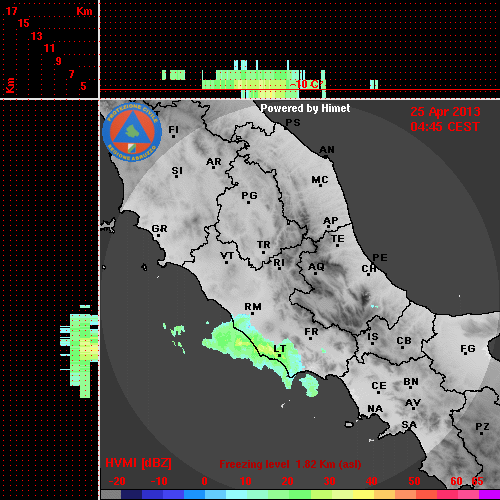The image size is (500, 500).
Task: Click the '-10' legend value
Action: tap(159, 481)
